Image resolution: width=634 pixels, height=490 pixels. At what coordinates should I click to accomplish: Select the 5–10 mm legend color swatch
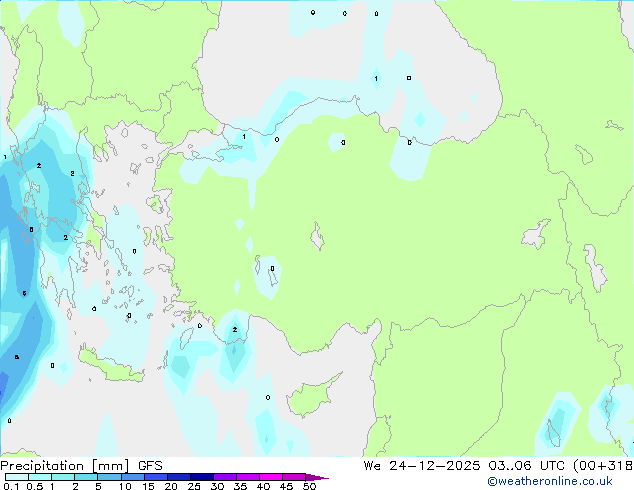coord(109,477)
